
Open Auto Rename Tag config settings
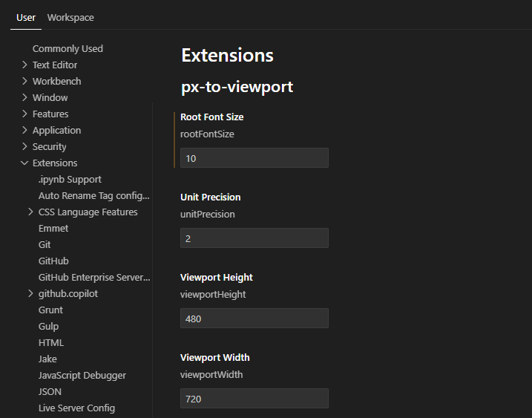(94, 195)
